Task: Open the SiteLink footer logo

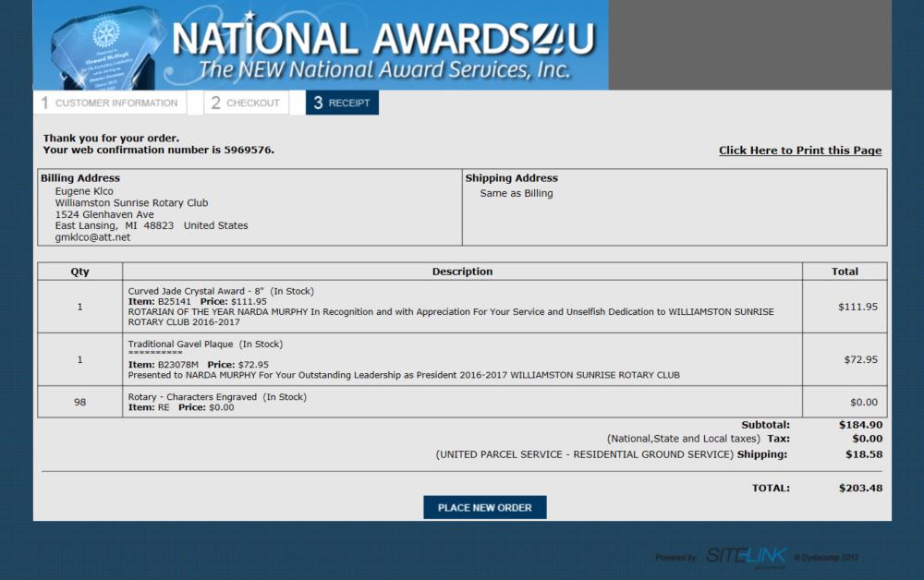Action: [x=746, y=556]
